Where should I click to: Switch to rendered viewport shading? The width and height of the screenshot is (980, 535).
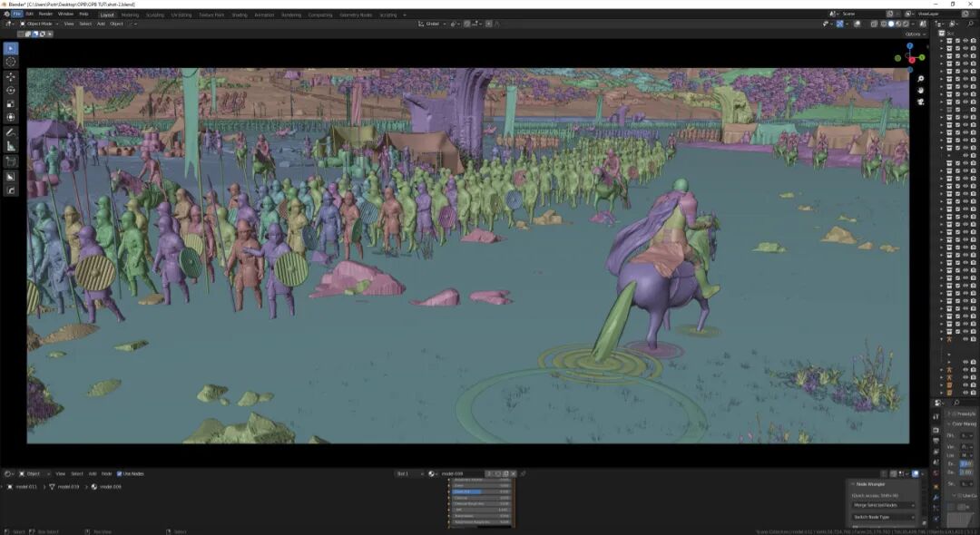[906, 24]
